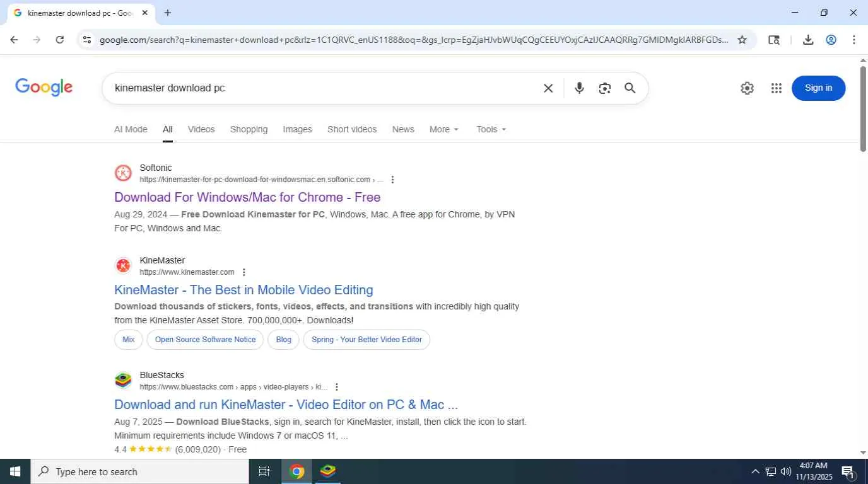Switch to Shopping results
This screenshot has width=868, height=484.
point(249,129)
